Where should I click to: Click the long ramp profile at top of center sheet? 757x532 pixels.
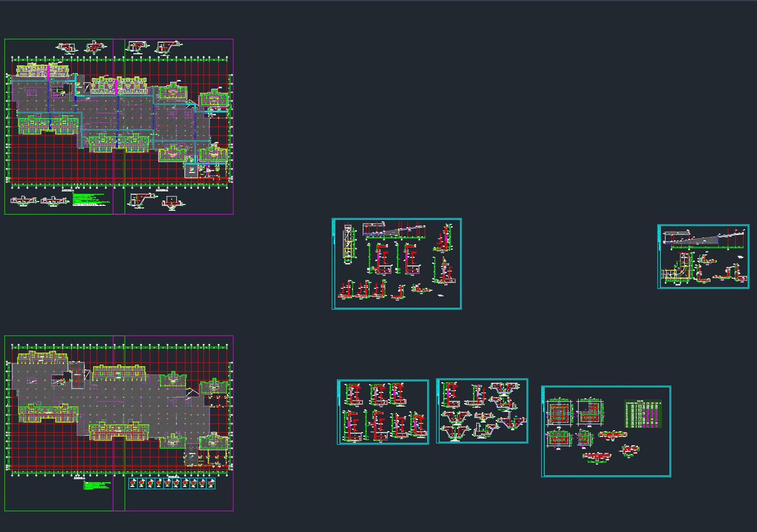pyautogui.click(x=394, y=230)
